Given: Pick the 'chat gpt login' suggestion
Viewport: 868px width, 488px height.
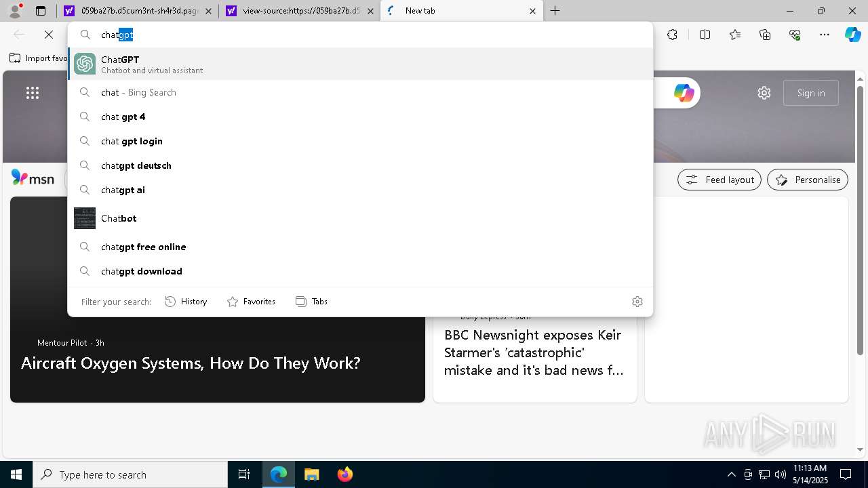Looking at the screenshot, I should point(360,141).
